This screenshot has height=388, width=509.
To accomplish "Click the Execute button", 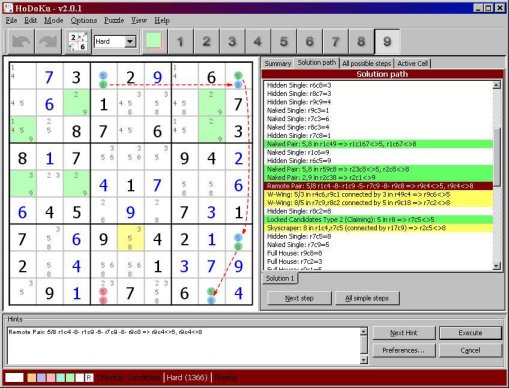I will click(470, 333).
